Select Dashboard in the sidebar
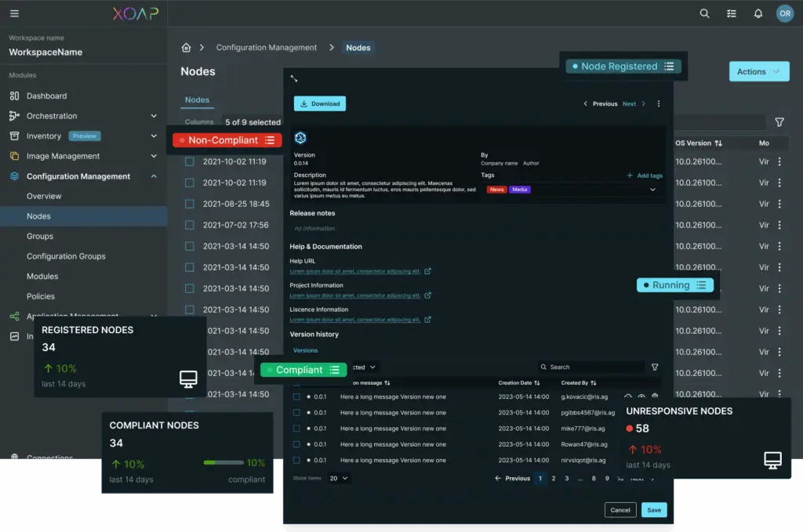Screen dimensions: 803x532 [x=46, y=96]
